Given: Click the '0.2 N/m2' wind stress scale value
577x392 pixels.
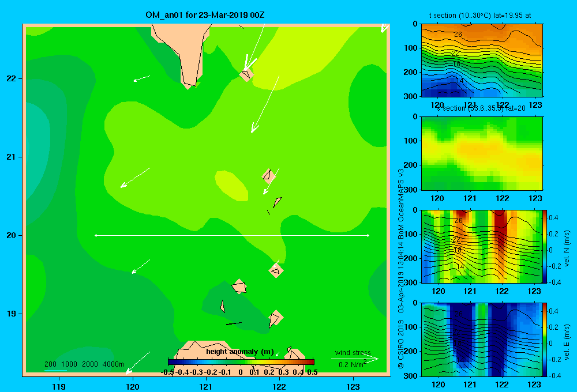Looking at the screenshot, I should (353, 364).
